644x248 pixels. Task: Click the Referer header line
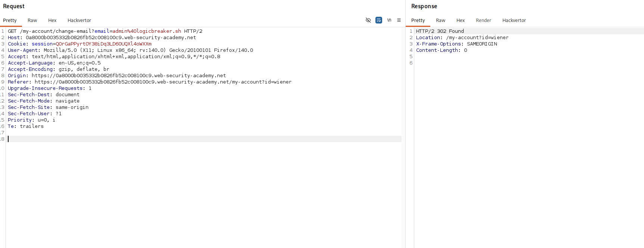click(x=150, y=82)
